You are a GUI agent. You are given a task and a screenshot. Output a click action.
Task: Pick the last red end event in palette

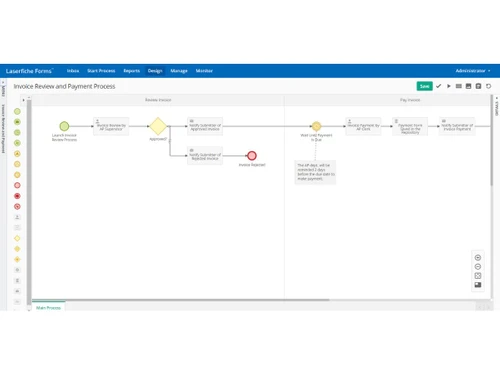coord(17,207)
